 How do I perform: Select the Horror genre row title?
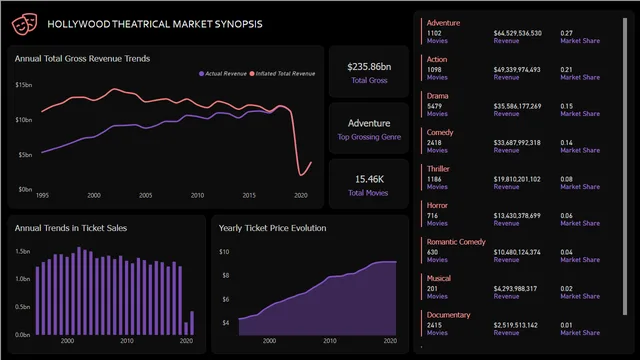point(437,205)
